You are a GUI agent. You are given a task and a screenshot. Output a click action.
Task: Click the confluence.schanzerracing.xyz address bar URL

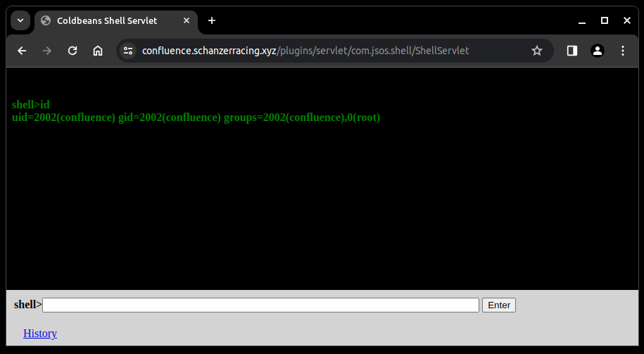click(x=305, y=51)
